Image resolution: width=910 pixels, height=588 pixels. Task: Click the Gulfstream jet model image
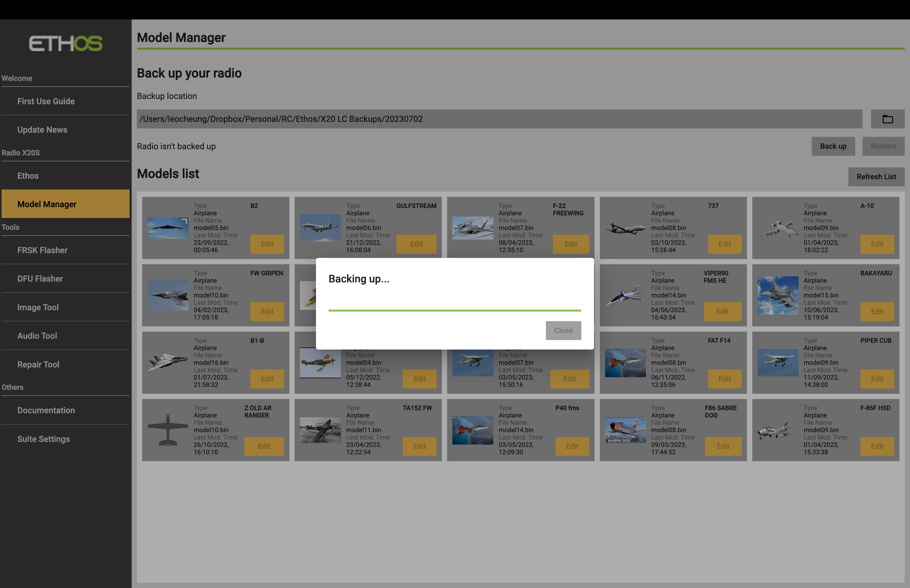tap(320, 228)
